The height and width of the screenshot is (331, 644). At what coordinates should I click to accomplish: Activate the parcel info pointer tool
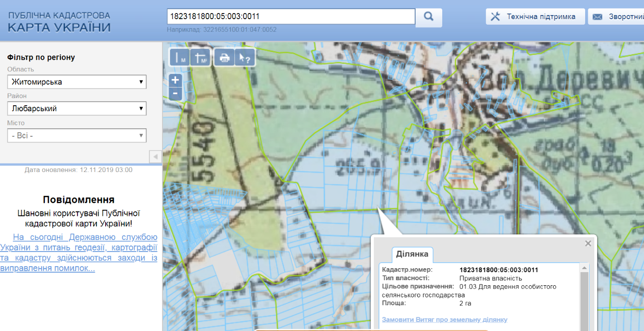coord(245,58)
